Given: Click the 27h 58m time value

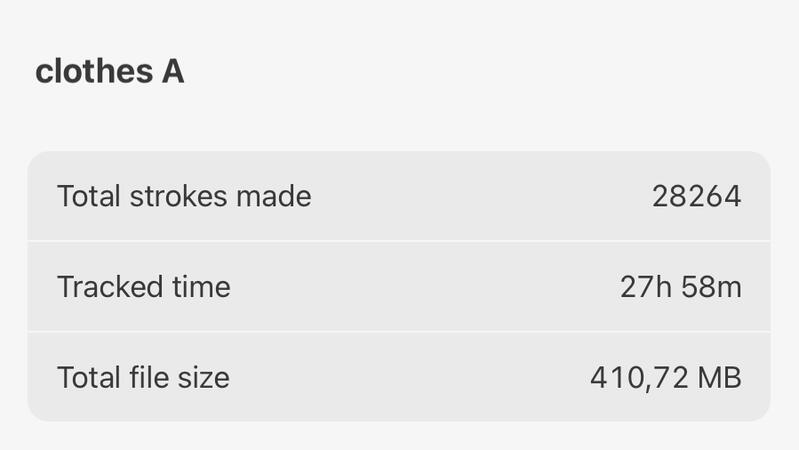Looking at the screenshot, I should point(681,287).
